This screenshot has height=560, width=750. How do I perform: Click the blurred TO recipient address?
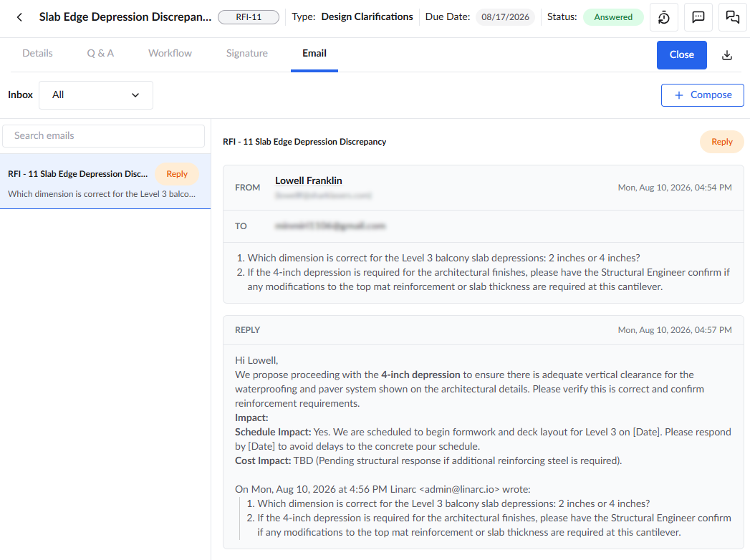click(x=330, y=226)
